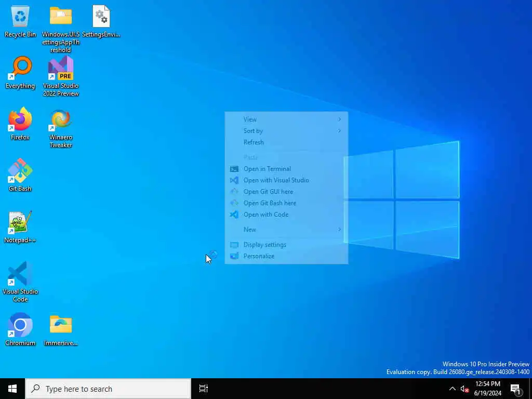This screenshot has width=532, height=399.
Task: Open Task View on the taskbar
Action: tap(204, 389)
